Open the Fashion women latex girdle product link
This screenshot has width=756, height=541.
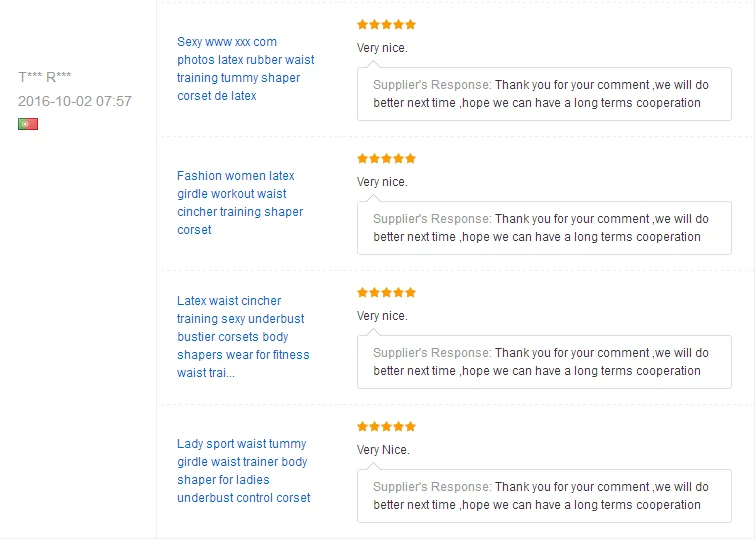click(x=240, y=203)
